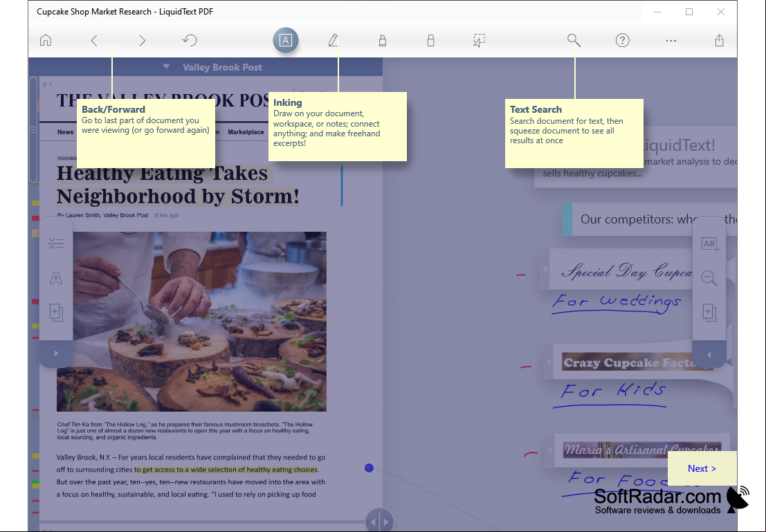766x532 pixels.
Task: Minimize the LiquidText PDF window
Action: pos(657,12)
